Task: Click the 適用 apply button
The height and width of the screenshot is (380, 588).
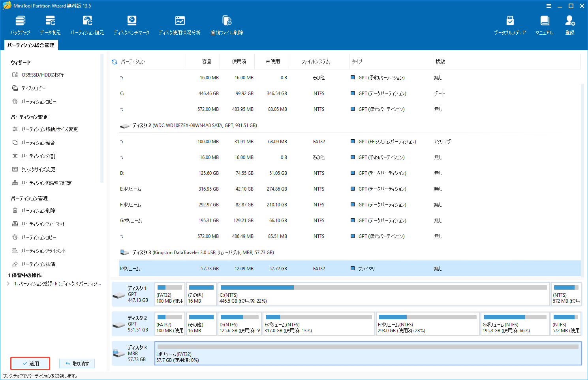Action: click(x=30, y=363)
